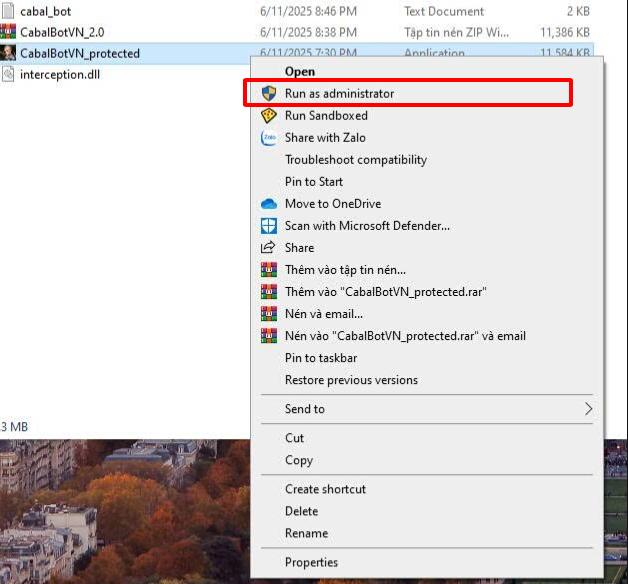Select Cut in the context menu

pos(294,438)
